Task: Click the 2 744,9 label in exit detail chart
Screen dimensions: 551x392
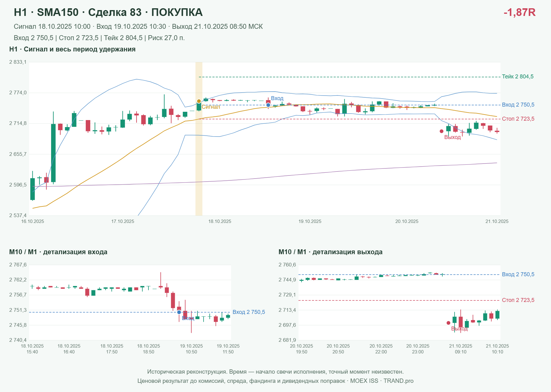Action: click(x=287, y=280)
